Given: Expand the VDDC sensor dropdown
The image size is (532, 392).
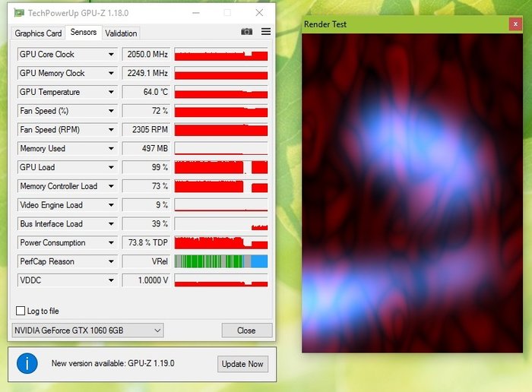Looking at the screenshot, I should click(x=111, y=280).
